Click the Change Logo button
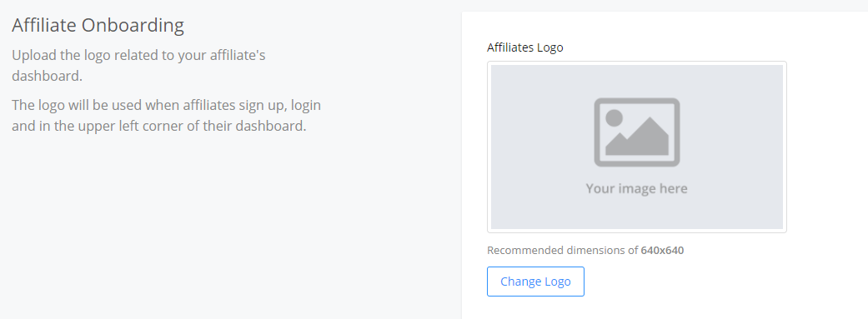This screenshot has width=868, height=319. tap(535, 282)
